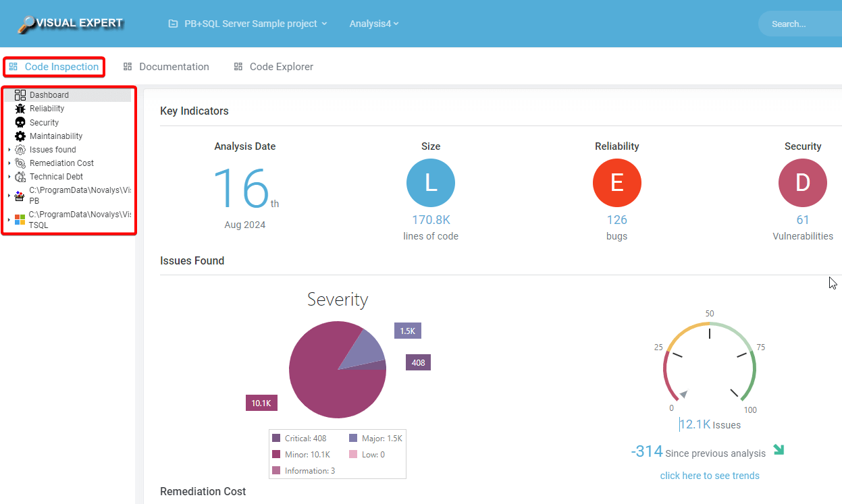Click the 408 pie chart label
Screen dimensions: 842x504
click(x=419, y=362)
